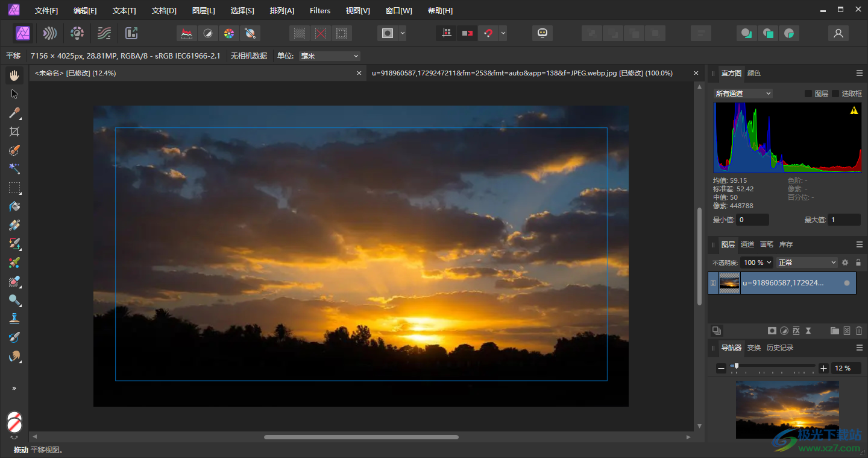Click the navigator zoom slider handle
This screenshot has width=868, height=458.
coord(736,366)
